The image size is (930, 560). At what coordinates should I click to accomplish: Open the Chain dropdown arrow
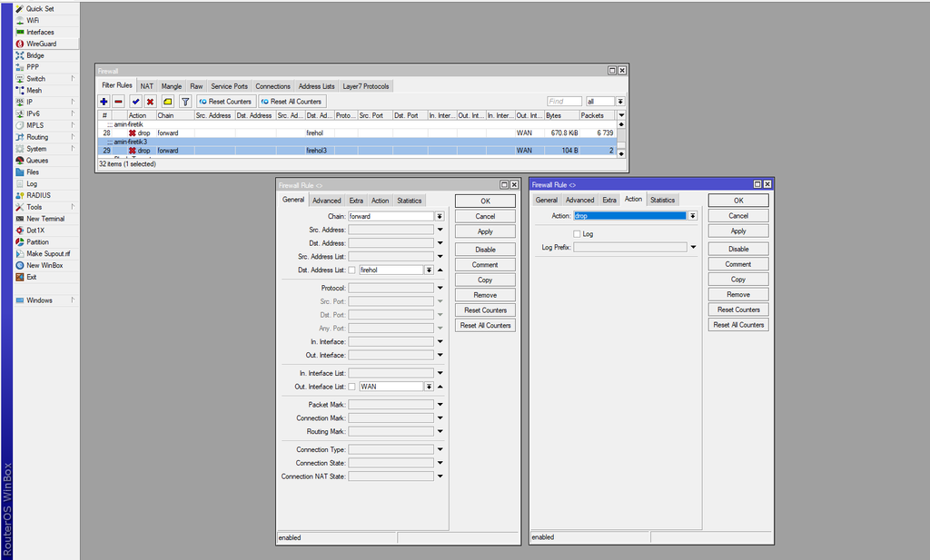pyautogui.click(x=440, y=216)
